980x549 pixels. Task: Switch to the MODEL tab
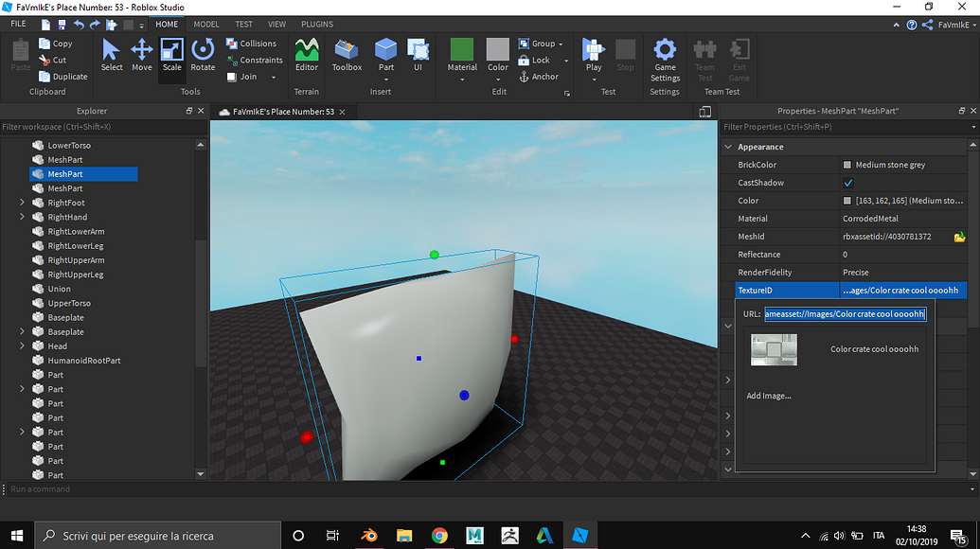[206, 25]
